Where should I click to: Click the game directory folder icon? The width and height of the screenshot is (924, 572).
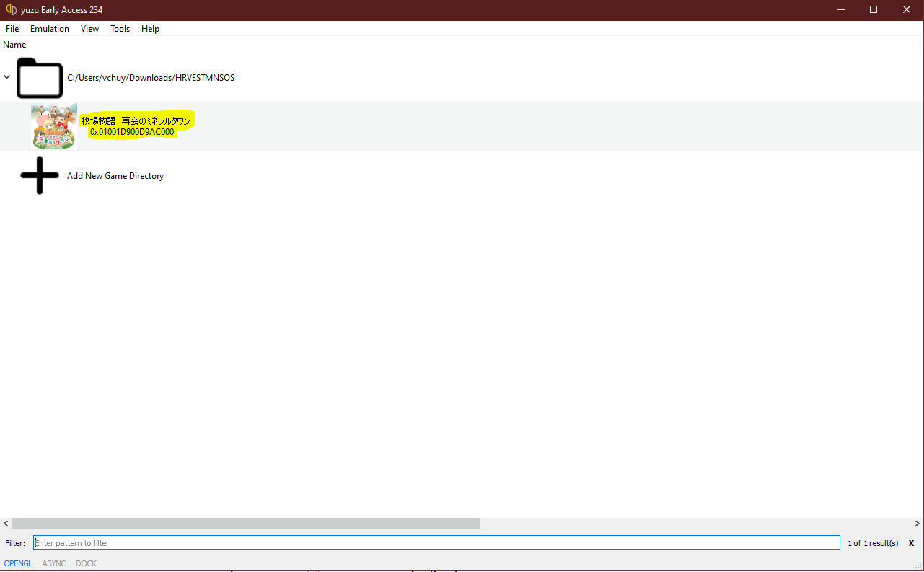tap(40, 78)
